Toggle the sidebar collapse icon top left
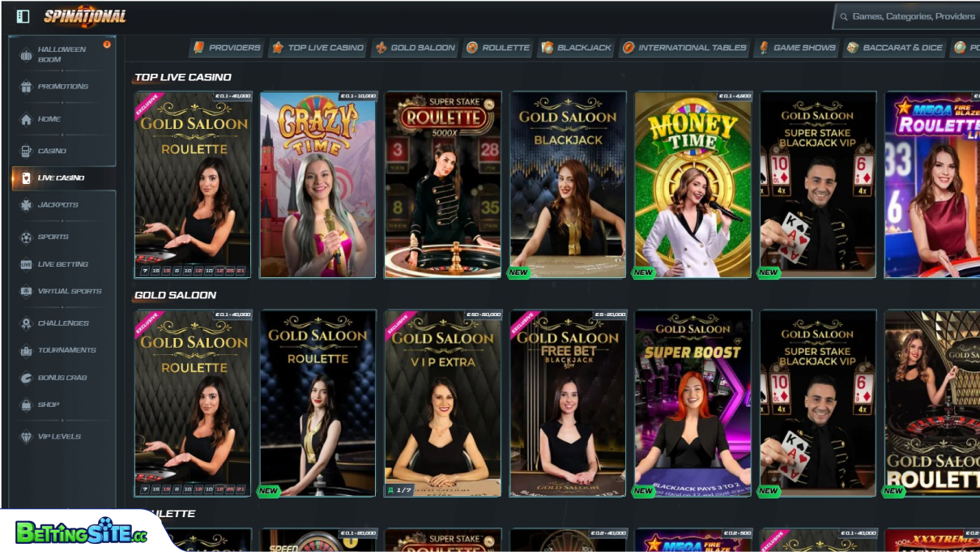The width and height of the screenshot is (980, 552). (x=22, y=15)
